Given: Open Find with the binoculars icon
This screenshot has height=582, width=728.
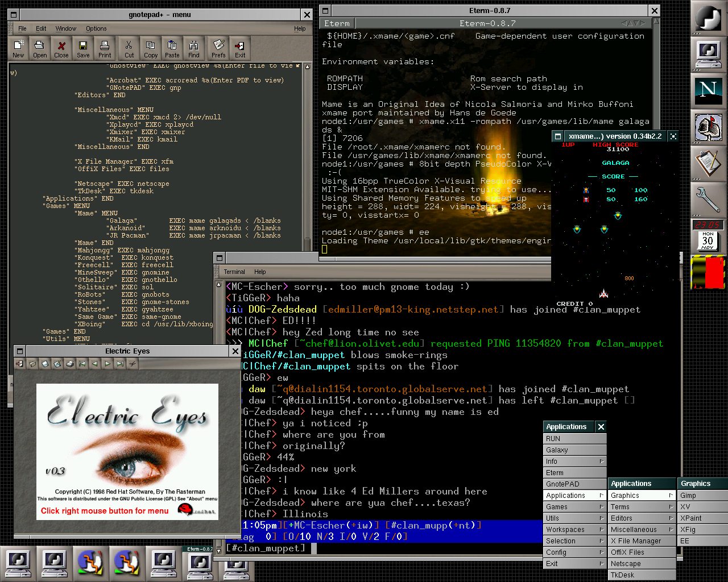Looking at the screenshot, I should click(194, 48).
